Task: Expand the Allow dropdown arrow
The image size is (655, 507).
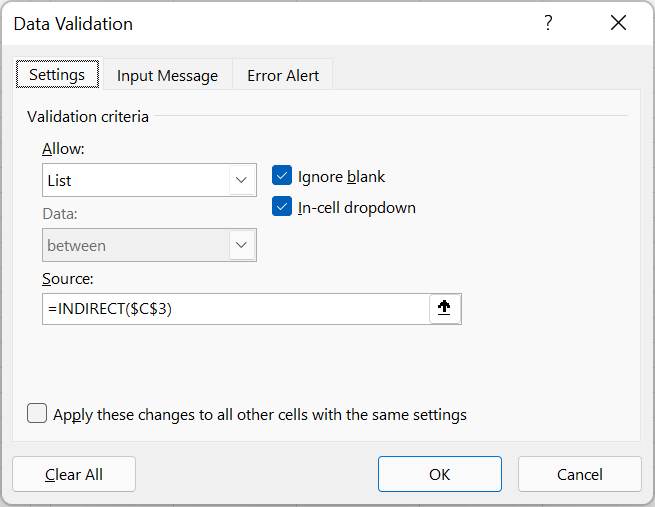Action: [241, 180]
